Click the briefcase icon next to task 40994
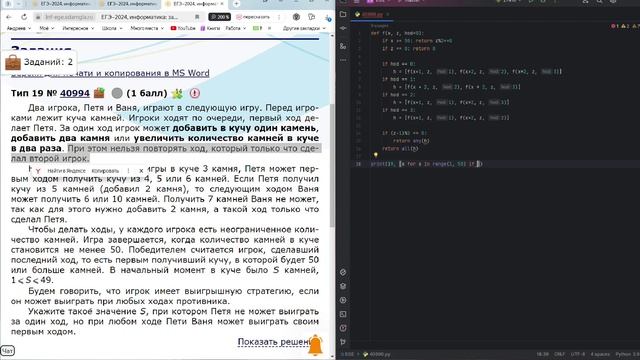 (x=99, y=93)
